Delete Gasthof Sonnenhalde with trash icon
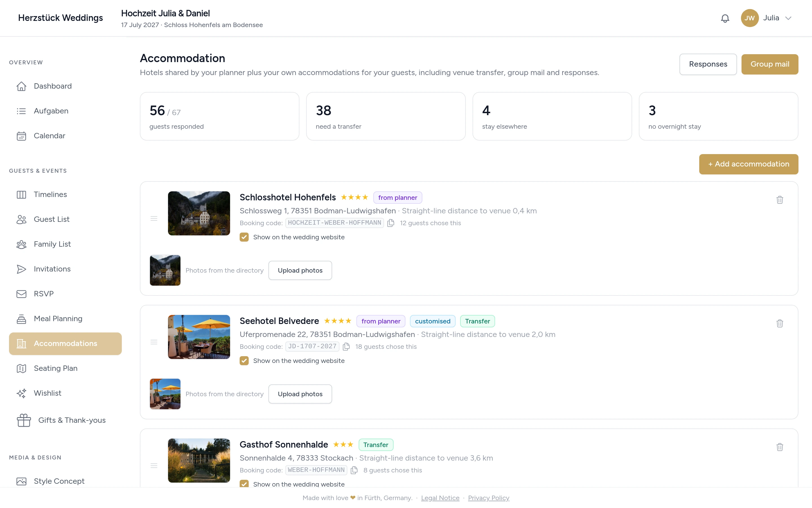812x508 pixels. click(x=780, y=447)
